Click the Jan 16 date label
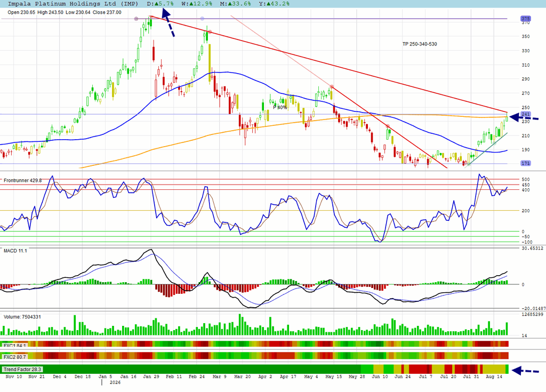This screenshot has height=392, width=546. (x=128, y=377)
